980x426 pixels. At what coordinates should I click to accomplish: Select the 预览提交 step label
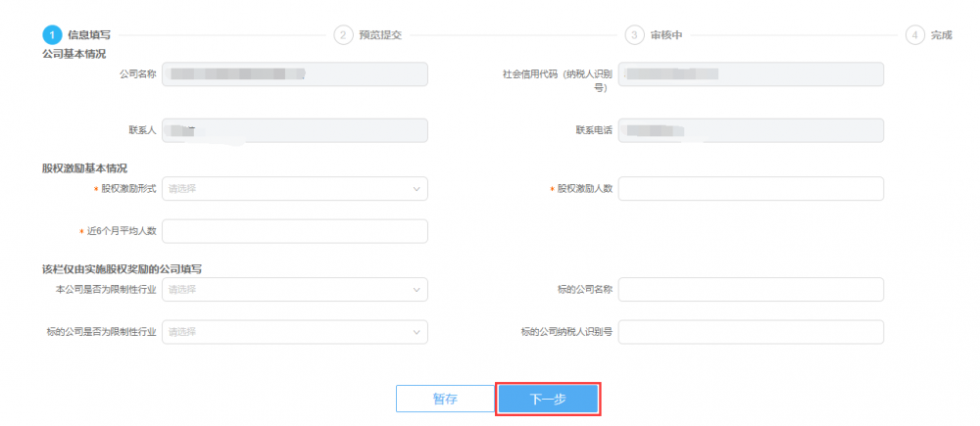click(380, 34)
